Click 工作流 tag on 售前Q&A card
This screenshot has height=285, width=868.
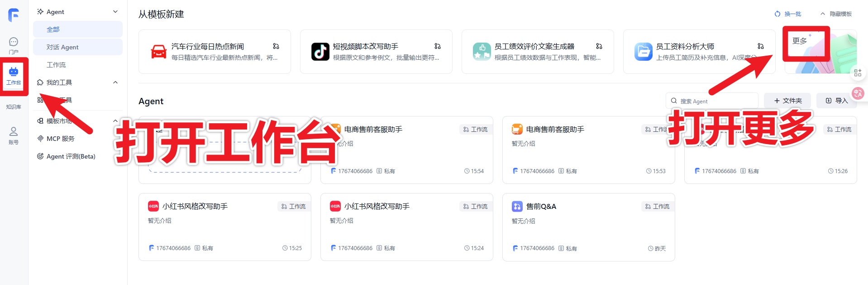point(658,207)
